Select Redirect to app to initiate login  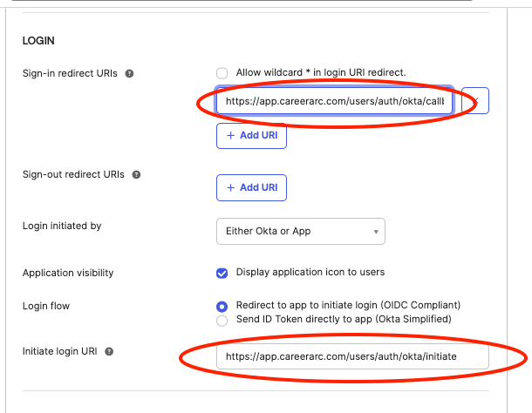[x=222, y=306]
